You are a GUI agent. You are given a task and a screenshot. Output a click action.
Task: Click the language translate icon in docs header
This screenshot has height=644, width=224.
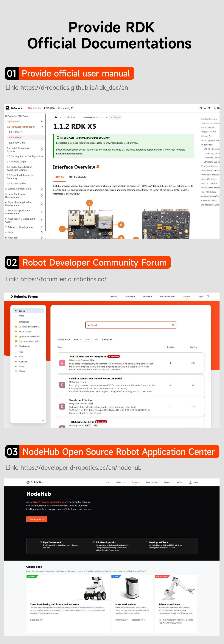(x=215, y=108)
